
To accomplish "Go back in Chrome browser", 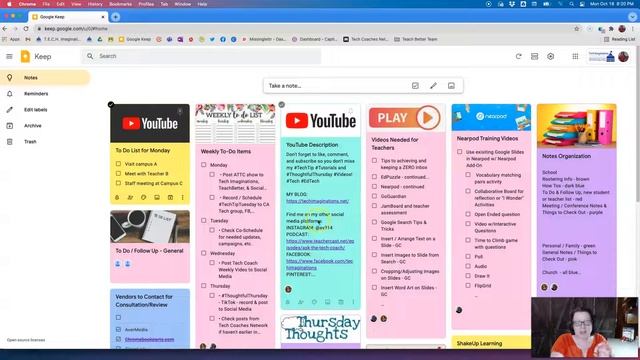I will tap(4, 29).
